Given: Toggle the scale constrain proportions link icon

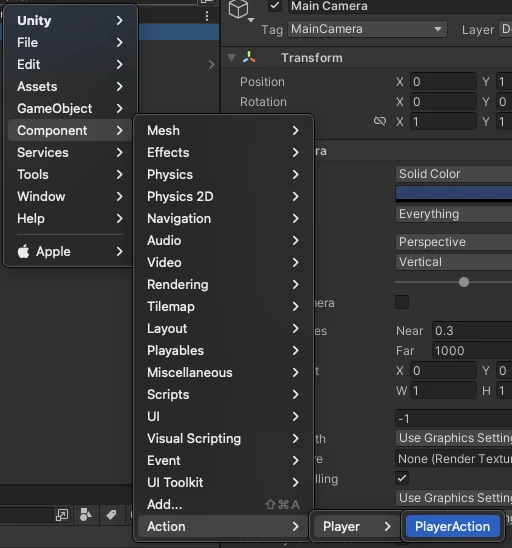Looking at the screenshot, I should [380, 121].
